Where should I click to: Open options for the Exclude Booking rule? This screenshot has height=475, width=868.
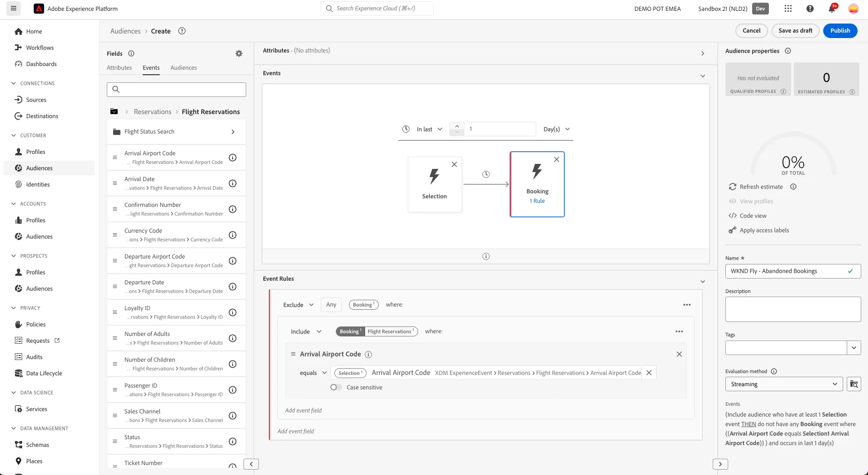(687, 305)
